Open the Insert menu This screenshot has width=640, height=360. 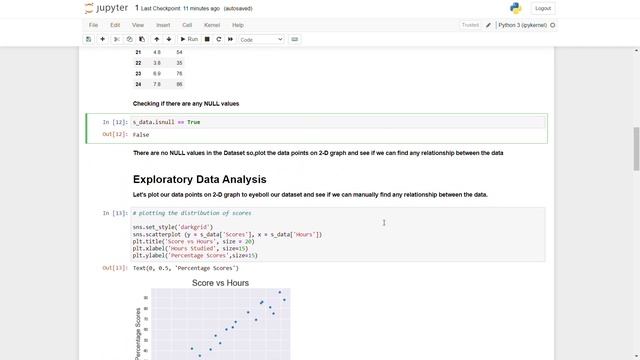[x=163, y=25]
